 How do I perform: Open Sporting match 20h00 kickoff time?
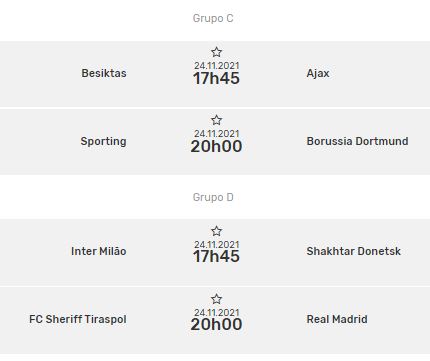(x=216, y=147)
